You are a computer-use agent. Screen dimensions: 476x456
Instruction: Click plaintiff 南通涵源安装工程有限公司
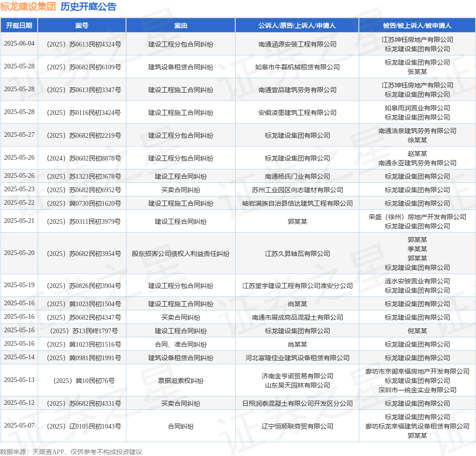297,44
